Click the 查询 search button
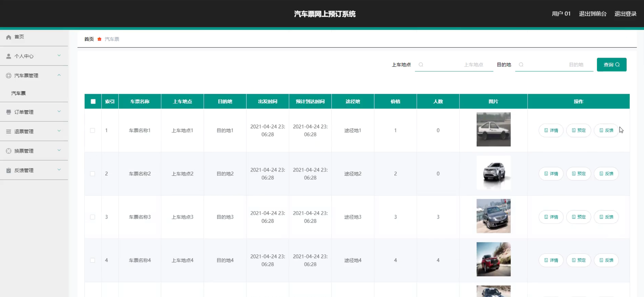The image size is (644, 297). point(611,65)
